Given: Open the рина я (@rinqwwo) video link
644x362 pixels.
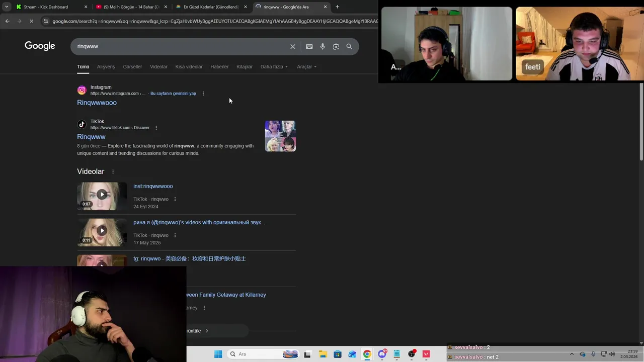Looking at the screenshot, I should point(200,223).
